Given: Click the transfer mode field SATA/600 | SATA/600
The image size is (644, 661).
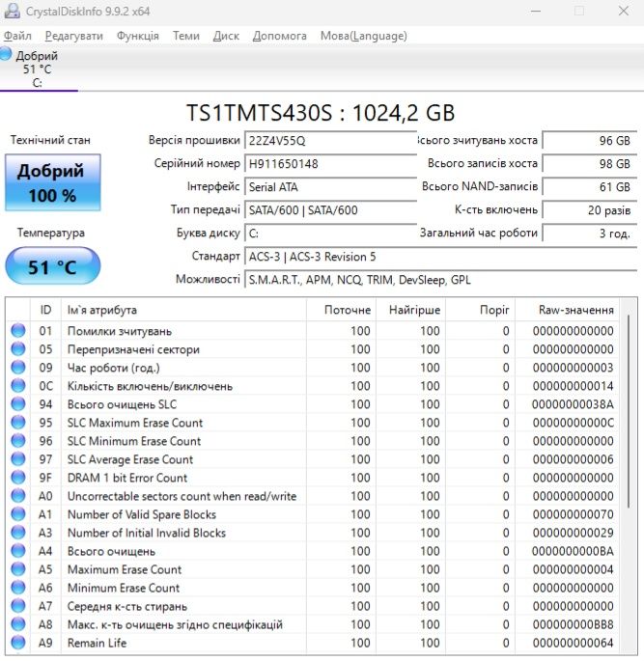Looking at the screenshot, I should [x=330, y=210].
